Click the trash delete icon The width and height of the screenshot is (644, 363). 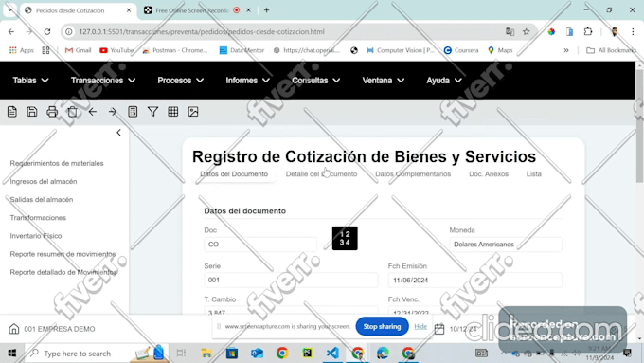tap(72, 112)
